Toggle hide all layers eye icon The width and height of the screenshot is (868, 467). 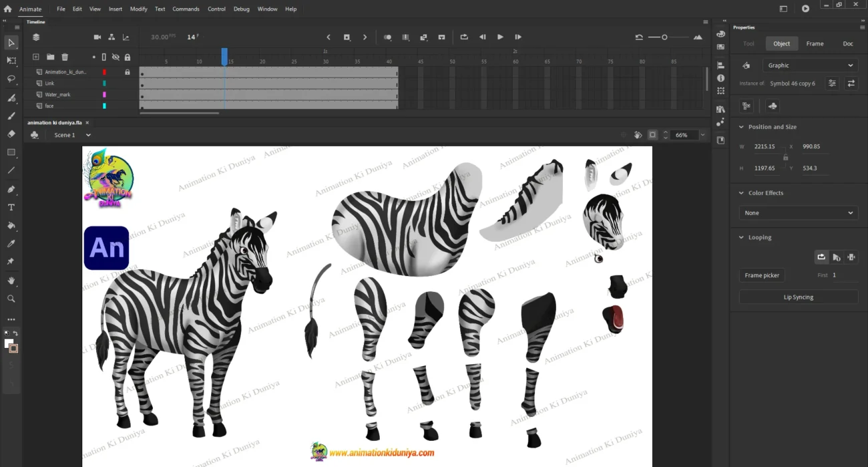point(116,57)
